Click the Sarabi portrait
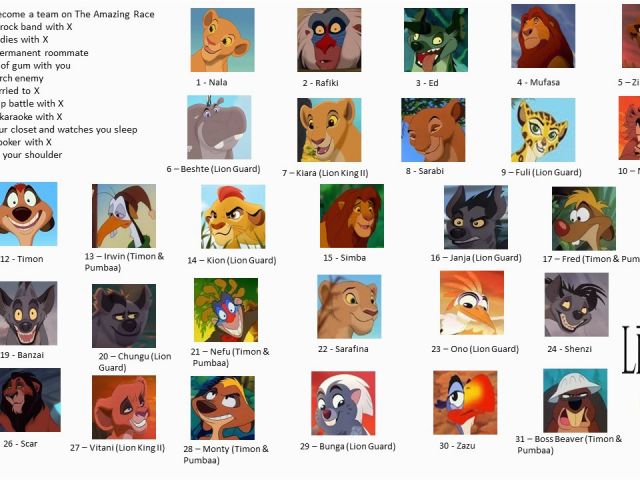 pyautogui.click(x=433, y=130)
